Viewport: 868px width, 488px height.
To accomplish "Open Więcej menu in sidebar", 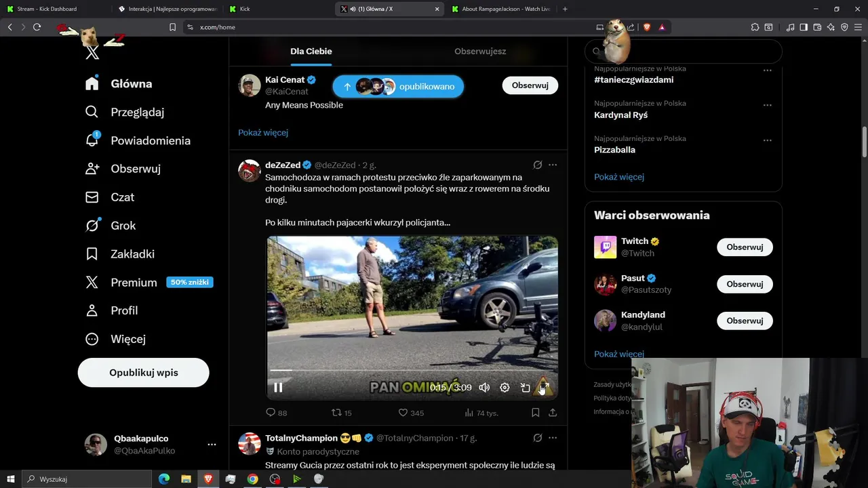I will pyautogui.click(x=115, y=339).
